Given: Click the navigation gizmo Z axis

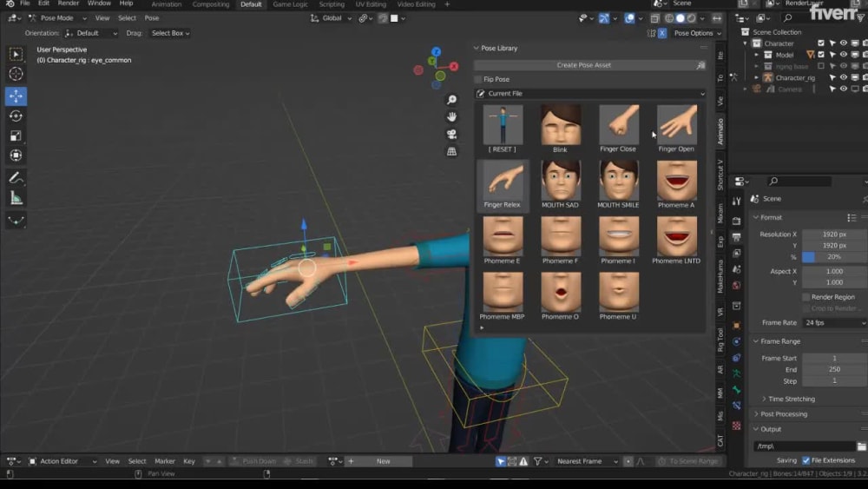Looking at the screenshot, I should (437, 51).
